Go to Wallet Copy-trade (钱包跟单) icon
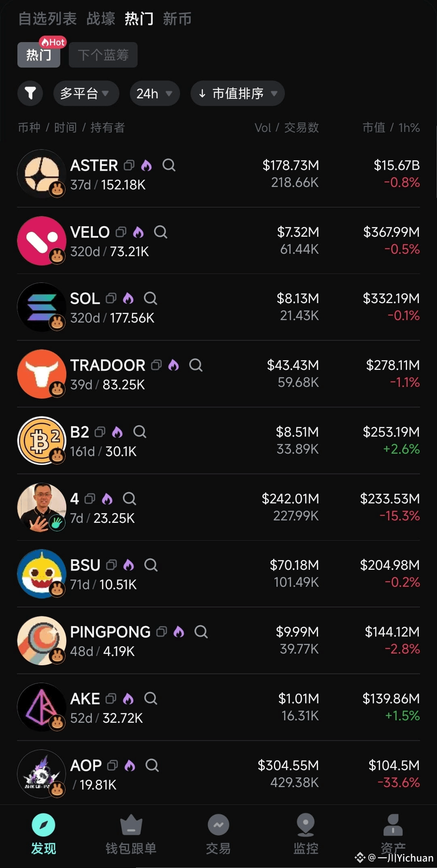 (131, 834)
